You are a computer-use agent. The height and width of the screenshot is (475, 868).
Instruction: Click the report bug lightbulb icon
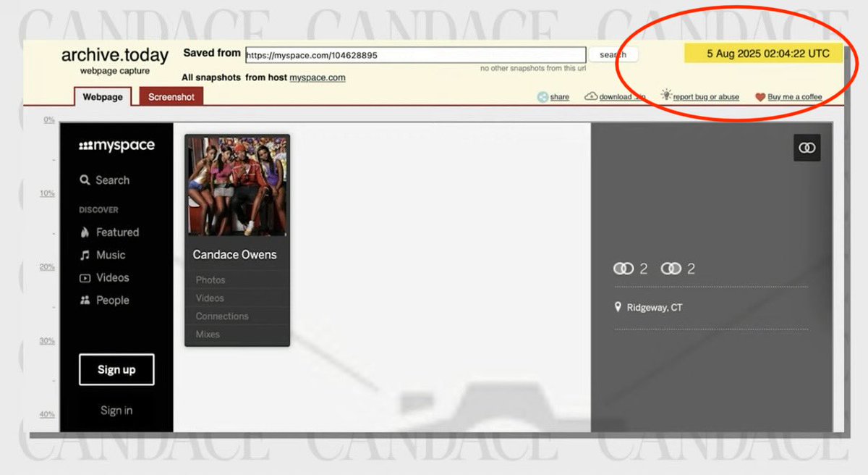tap(666, 96)
